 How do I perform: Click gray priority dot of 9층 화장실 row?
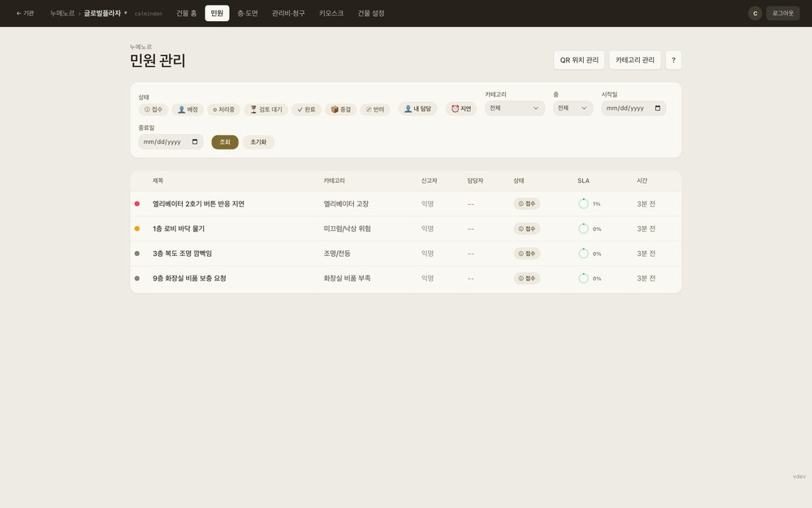136,278
